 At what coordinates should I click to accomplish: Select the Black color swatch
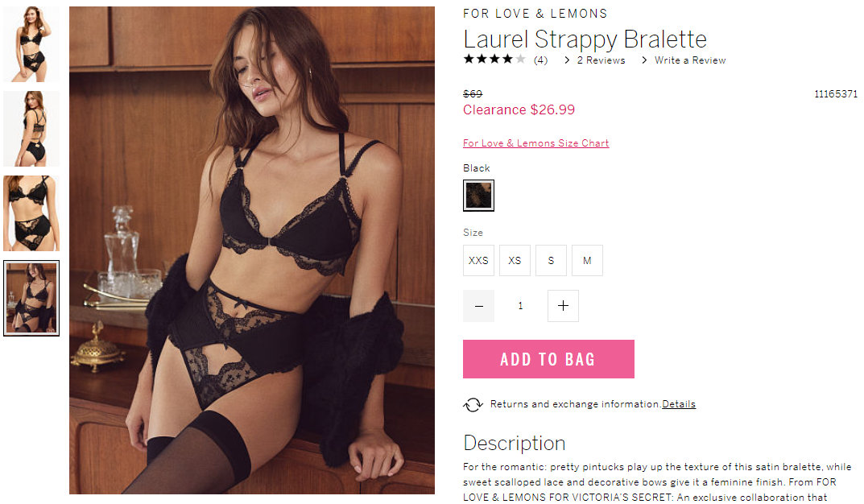(x=478, y=196)
